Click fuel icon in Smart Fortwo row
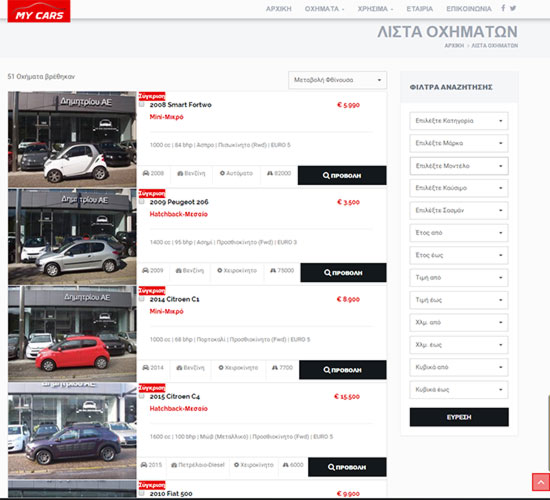 pos(180,173)
